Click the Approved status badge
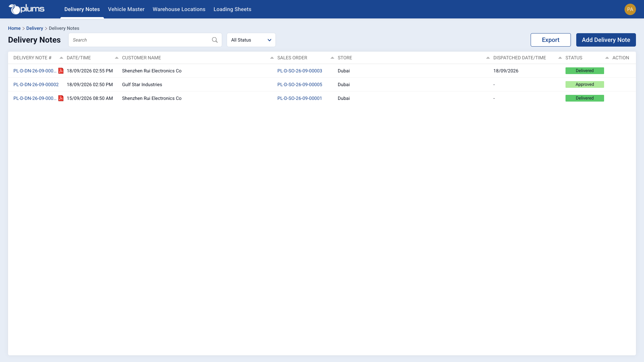This screenshot has width=644, height=362. 585,84
